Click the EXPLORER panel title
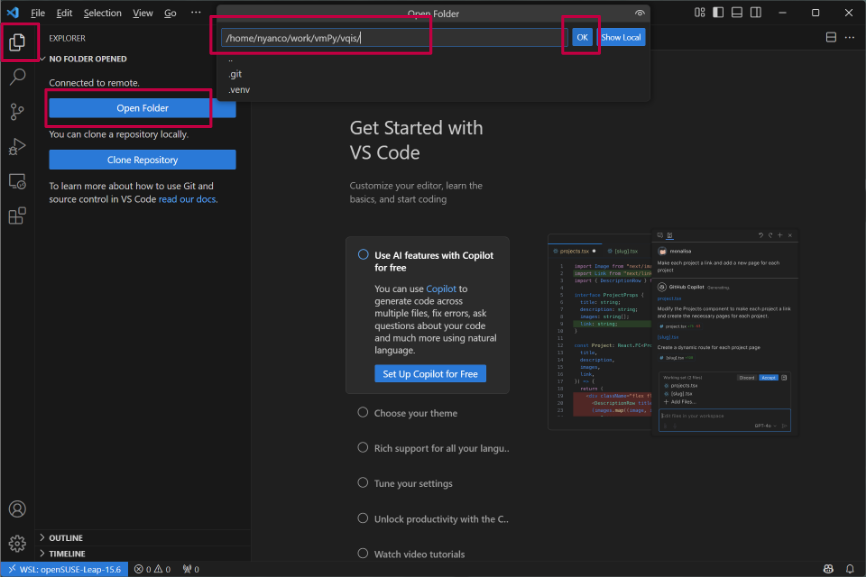Image resolution: width=866 pixels, height=577 pixels. tap(67, 38)
